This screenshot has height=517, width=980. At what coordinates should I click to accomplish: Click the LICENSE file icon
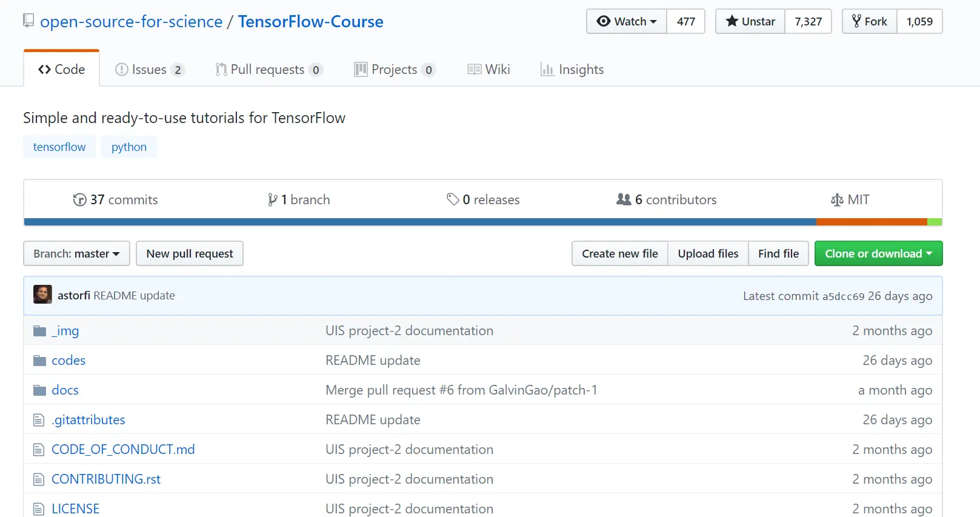pyautogui.click(x=39, y=509)
